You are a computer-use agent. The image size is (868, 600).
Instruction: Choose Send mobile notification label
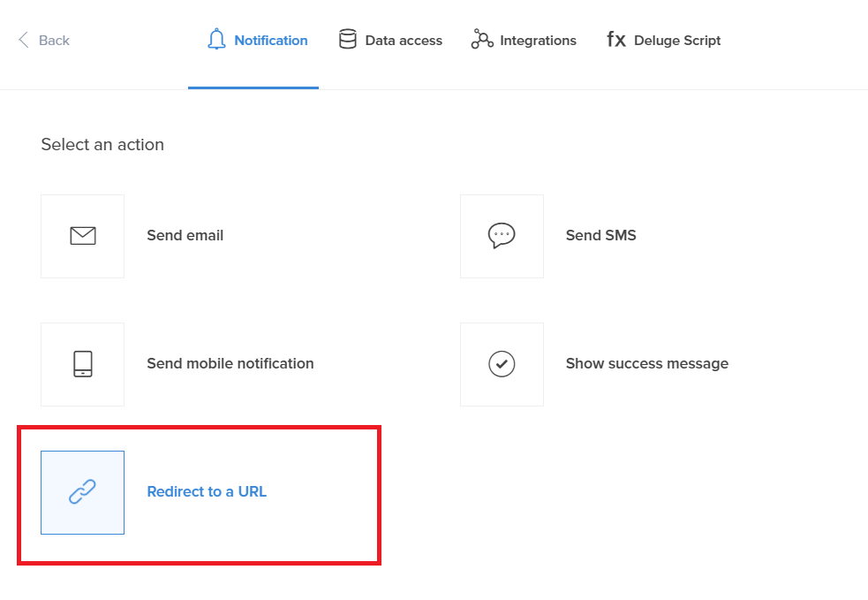[230, 363]
